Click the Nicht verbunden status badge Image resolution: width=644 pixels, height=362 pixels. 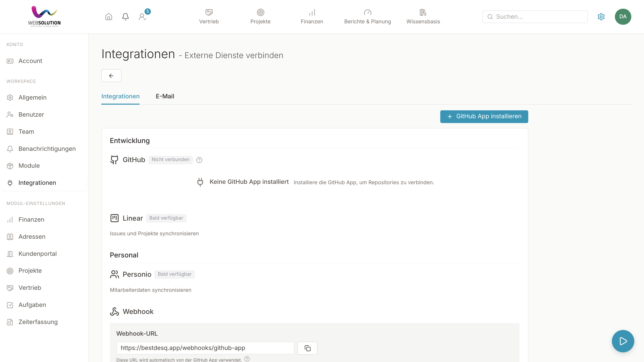(170, 160)
